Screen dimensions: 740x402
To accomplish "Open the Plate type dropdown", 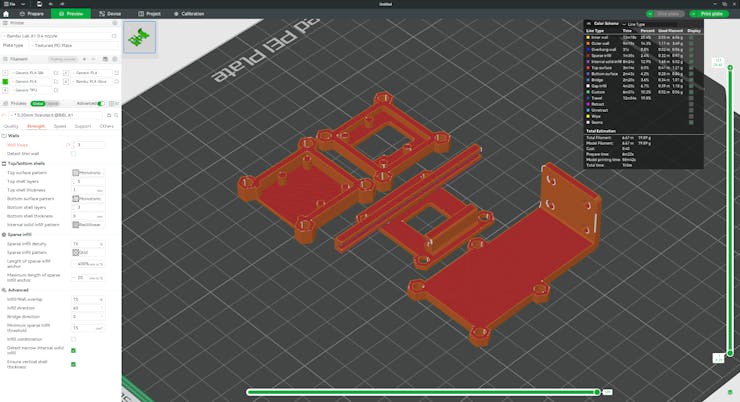I will tap(75, 46).
